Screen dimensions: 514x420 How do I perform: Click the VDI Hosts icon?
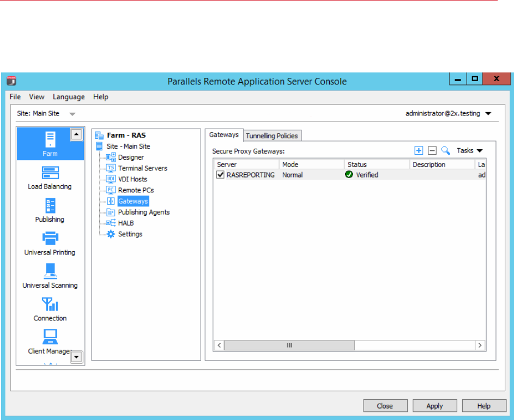(x=111, y=179)
